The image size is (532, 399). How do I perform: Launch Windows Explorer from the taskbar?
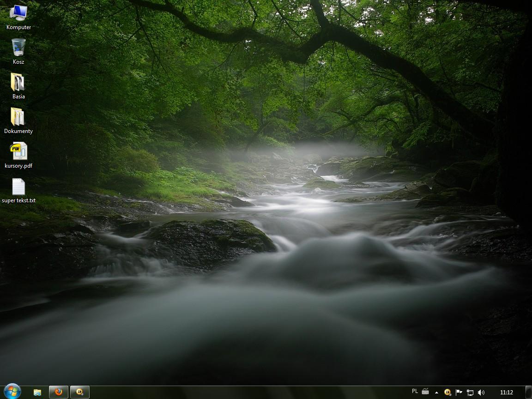[x=37, y=392]
